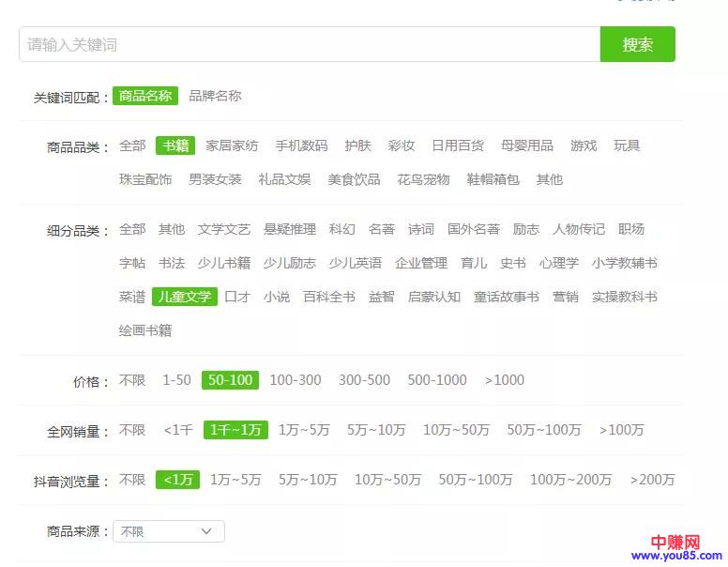This screenshot has height=567, width=728.
Task: Select 商品名称 keyword matching option
Action: coord(145,96)
